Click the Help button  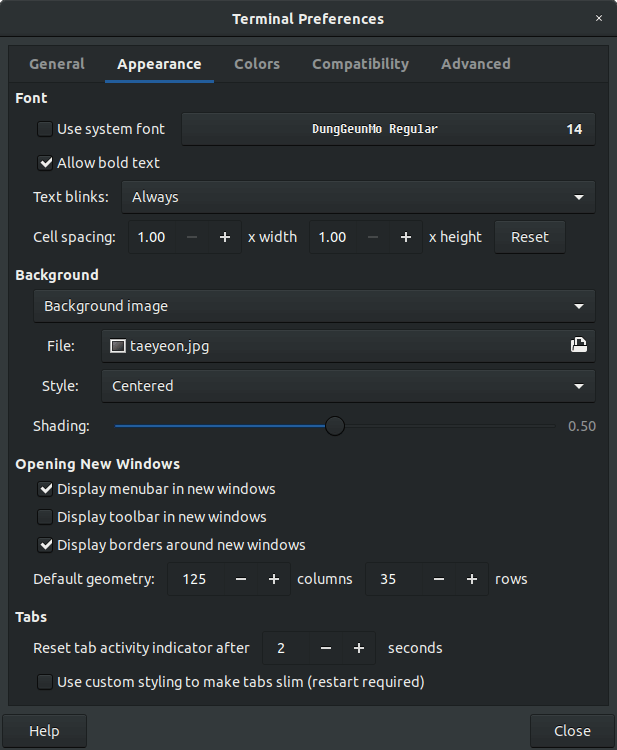[x=44, y=731]
